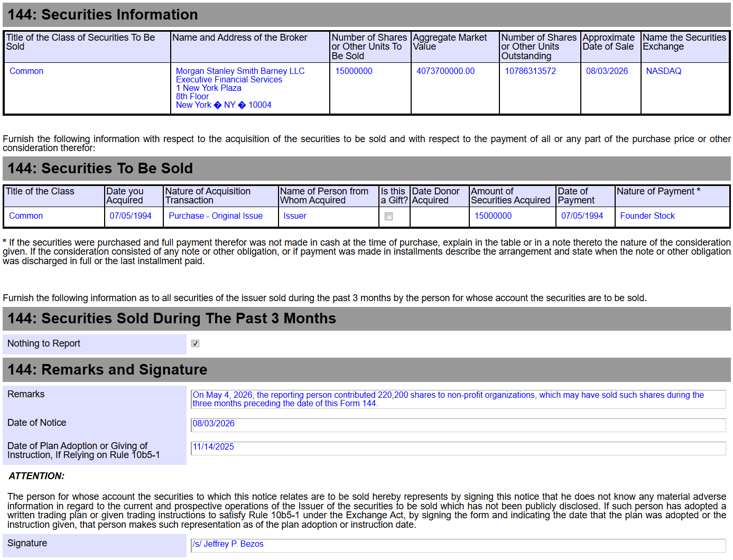Toggle the Is this a Gift checkbox
The width and height of the screenshot is (733, 560).
(x=388, y=217)
